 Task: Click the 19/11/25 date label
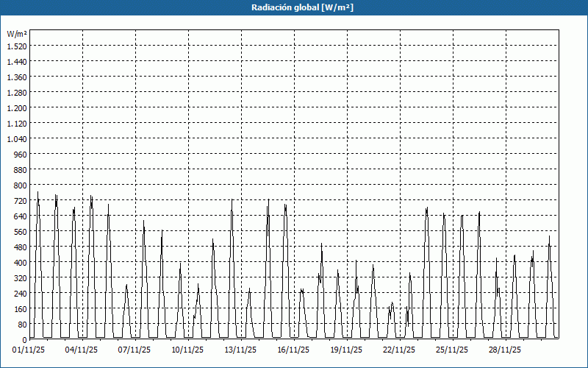tap(346, 350)
